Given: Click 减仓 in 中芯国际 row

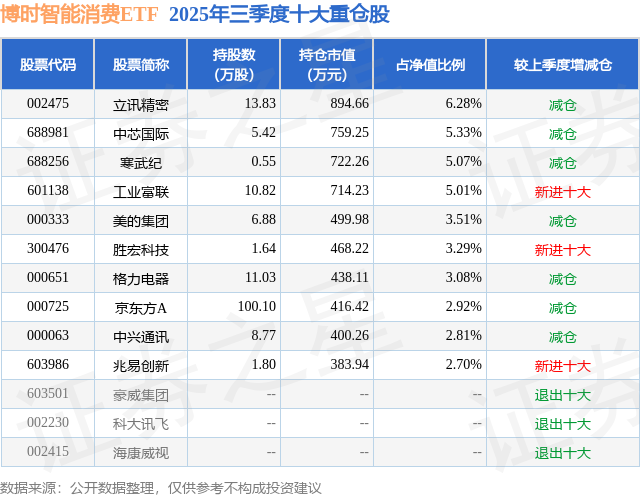Looking at the screenshot, I should pos(563,134).
